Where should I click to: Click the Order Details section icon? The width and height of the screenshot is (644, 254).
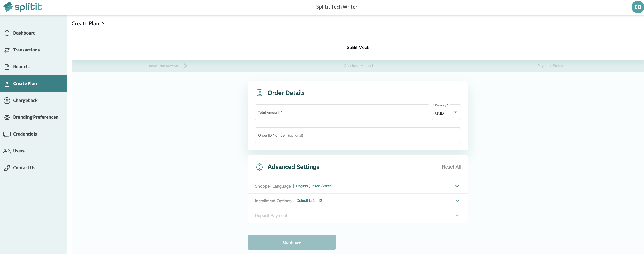click(x=259, y=92)
